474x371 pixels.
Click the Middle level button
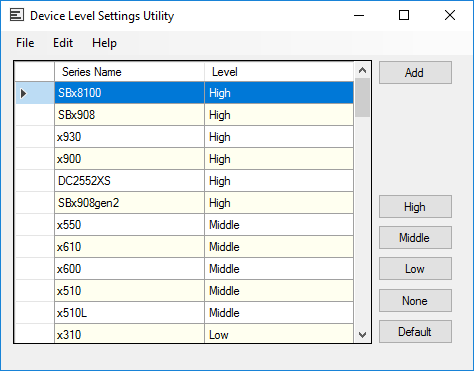pos(415,238)
